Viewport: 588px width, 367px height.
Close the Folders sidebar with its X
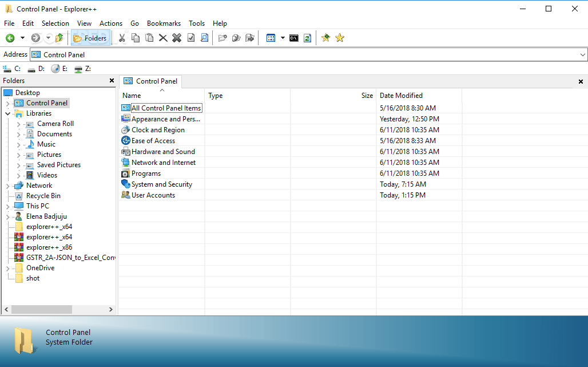[111, 80]
